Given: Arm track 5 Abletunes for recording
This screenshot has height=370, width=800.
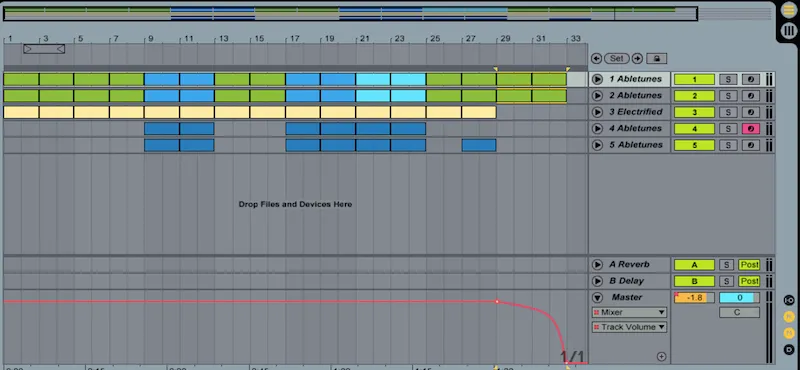Looking at the screenshot, I should click(751, 145).
